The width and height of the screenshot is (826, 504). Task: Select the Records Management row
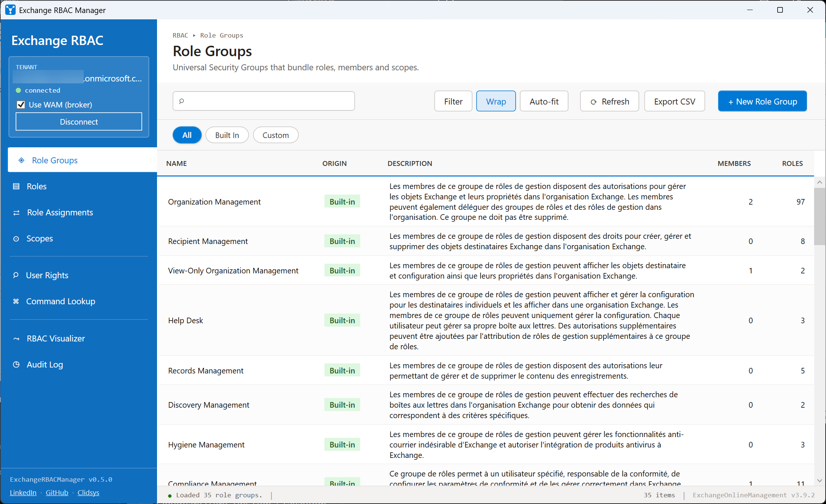click(486, 370)
